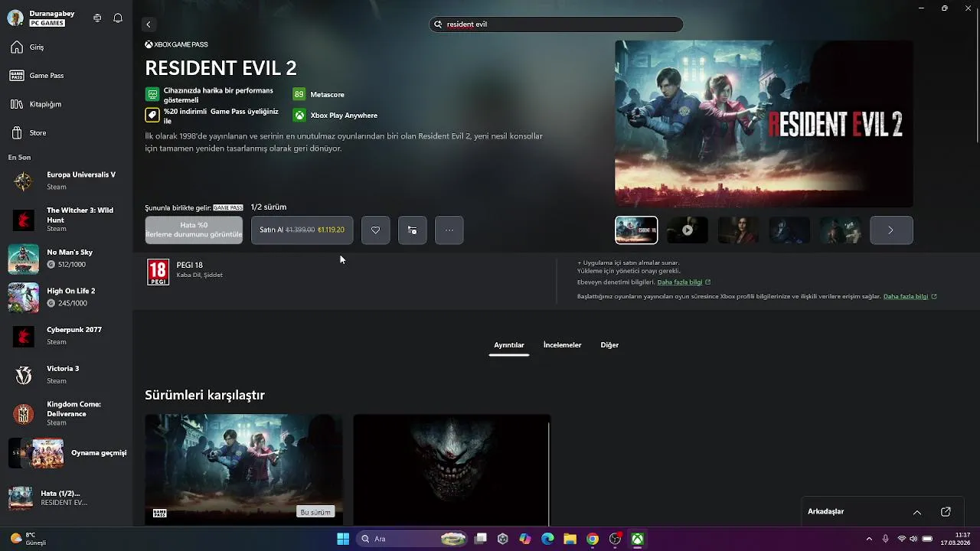
Task: Open Hata (1/2) Resident Evil download entry
Action: click(66, 498)
